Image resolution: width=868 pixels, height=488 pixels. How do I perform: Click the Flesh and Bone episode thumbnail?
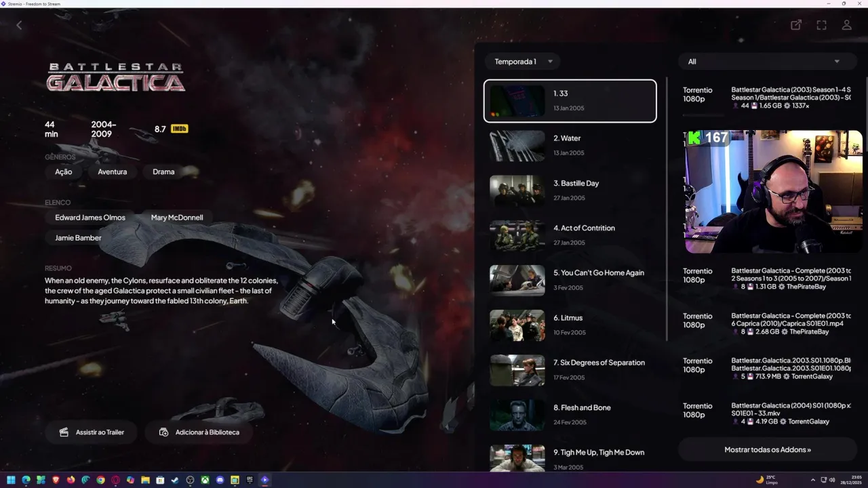click(x=517, y=415)
